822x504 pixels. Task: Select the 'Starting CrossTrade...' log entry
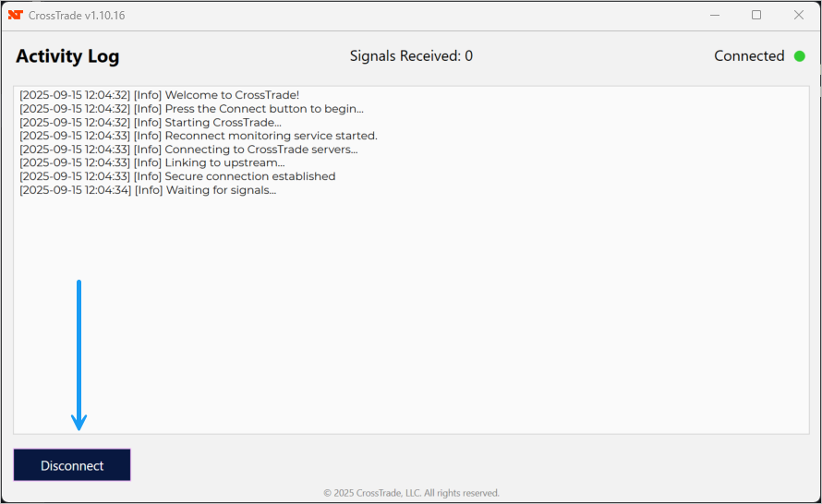click(x=151, y=123)
